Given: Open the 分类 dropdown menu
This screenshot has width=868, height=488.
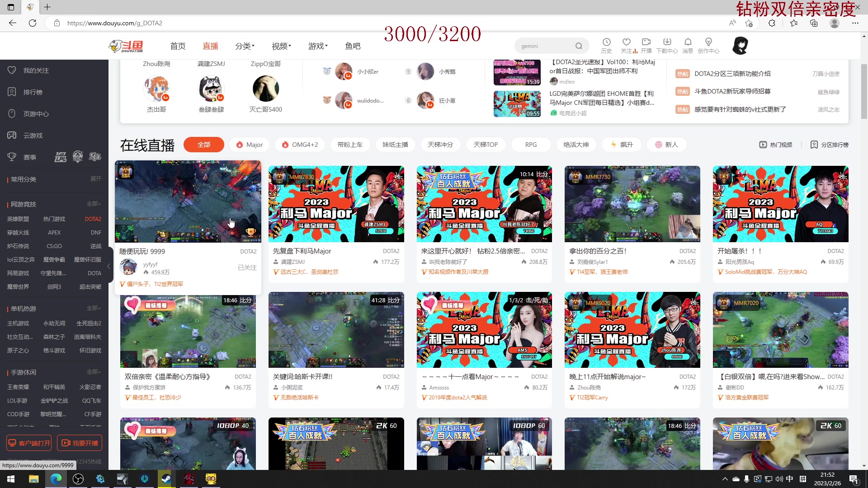Looking at the screenshot, I should (245, 46).
